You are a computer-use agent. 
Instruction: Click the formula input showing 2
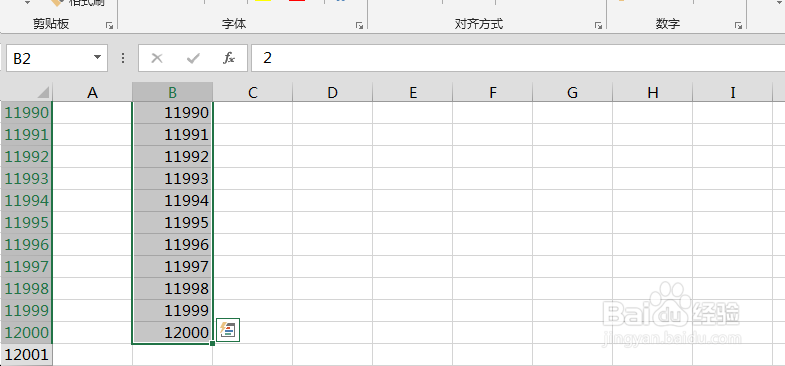pos(518,58)
